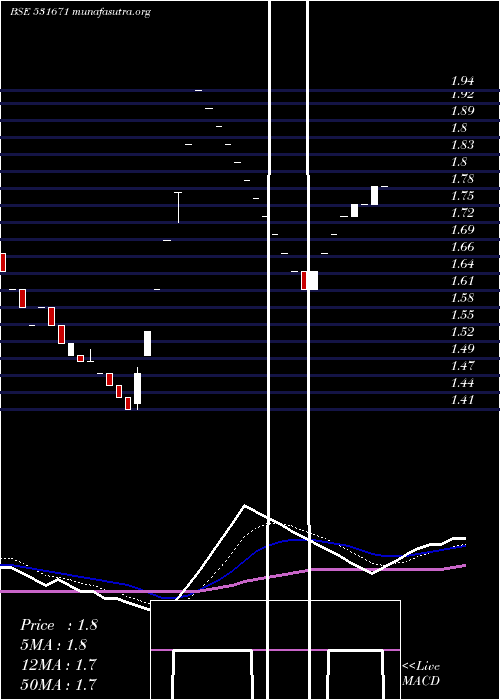
Task: Click the 1.41 price level label
Action: click(462, 400)
